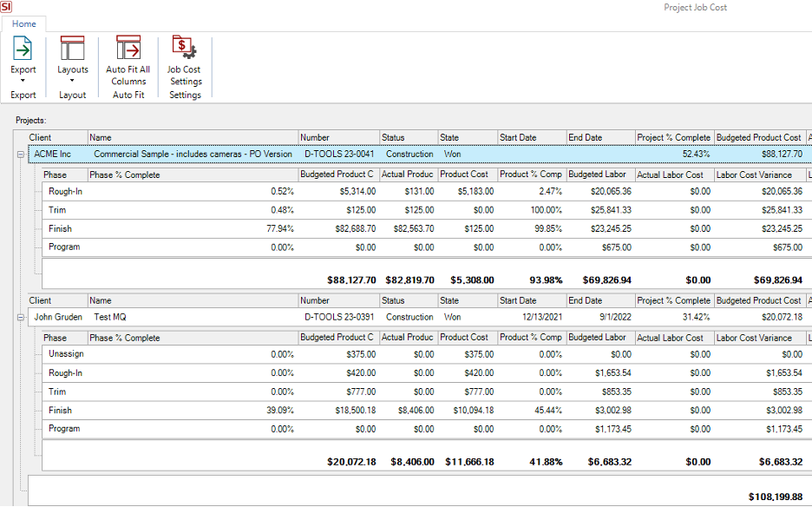Click top Project % Complete column header
The image size is (812, 507).
(675, 137)
